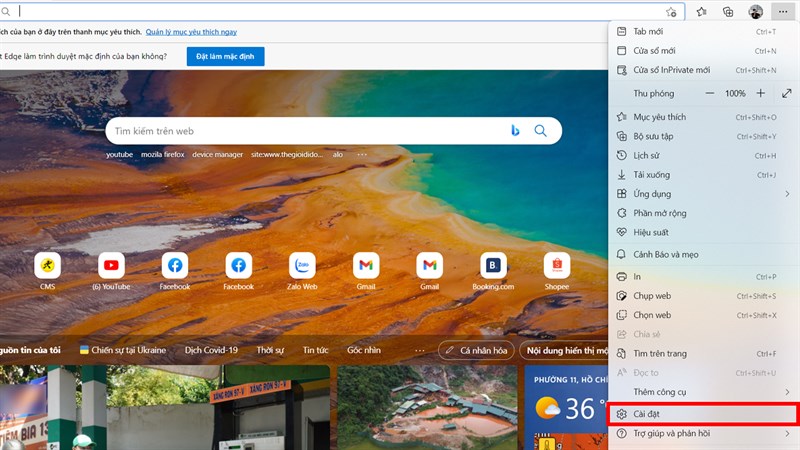
Task: Open the gas station news thumbnail
Action: click(x=165, y=408)
